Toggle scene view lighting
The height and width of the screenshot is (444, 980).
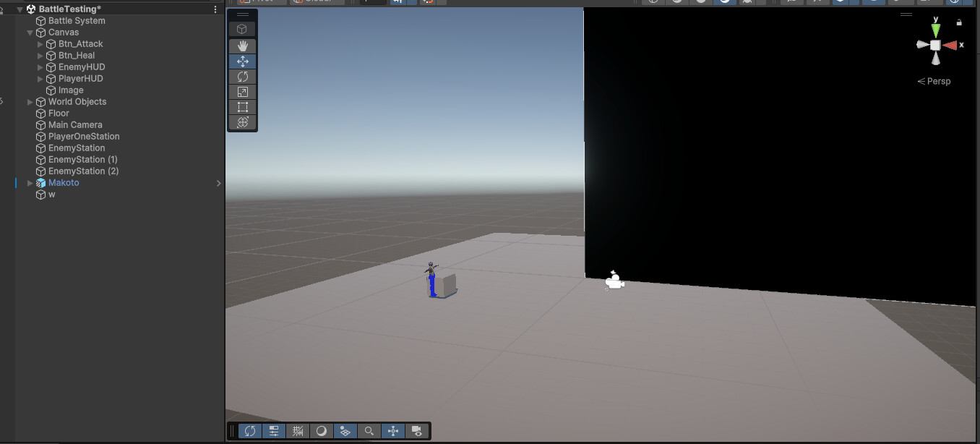coord(321,431)
